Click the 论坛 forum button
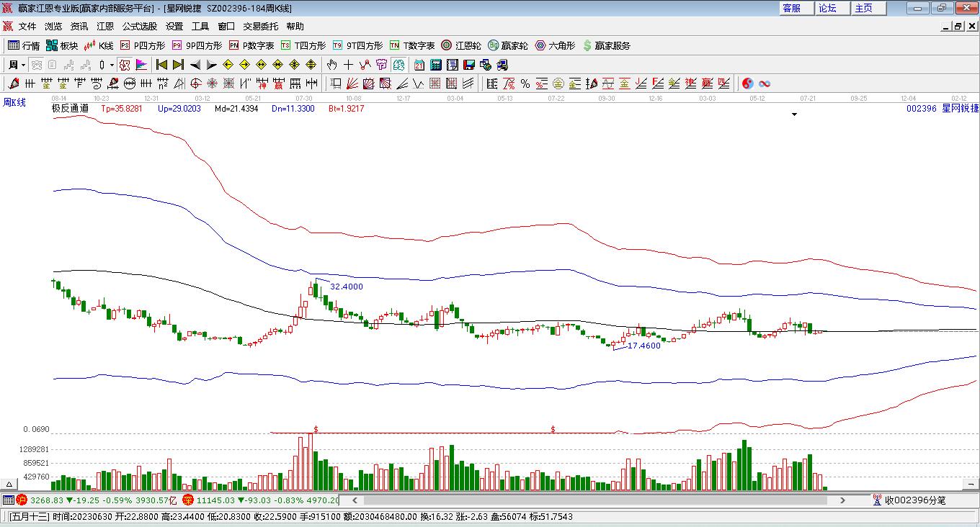Screen dimensions: 980x527 tap(827, 8)
